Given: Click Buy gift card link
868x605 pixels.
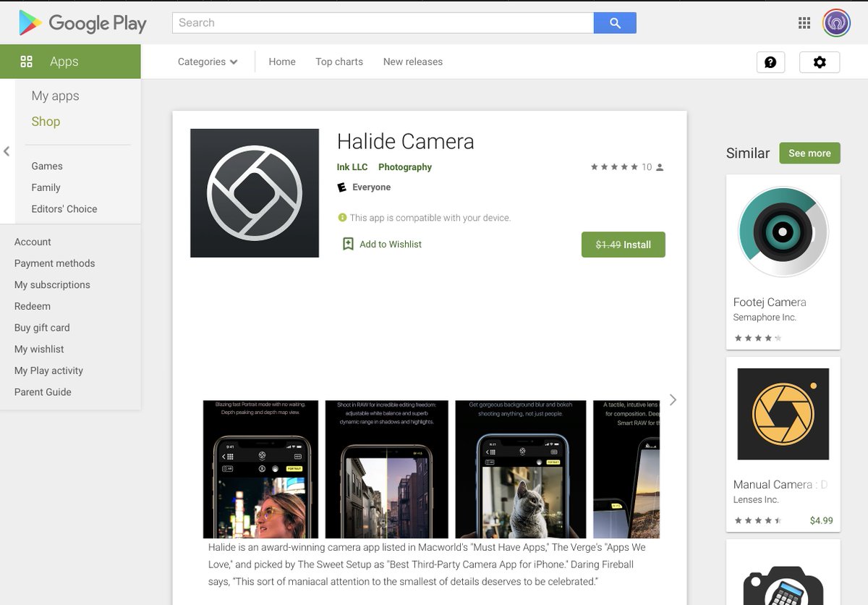Looking at the screenshot, I should [42, 328].
